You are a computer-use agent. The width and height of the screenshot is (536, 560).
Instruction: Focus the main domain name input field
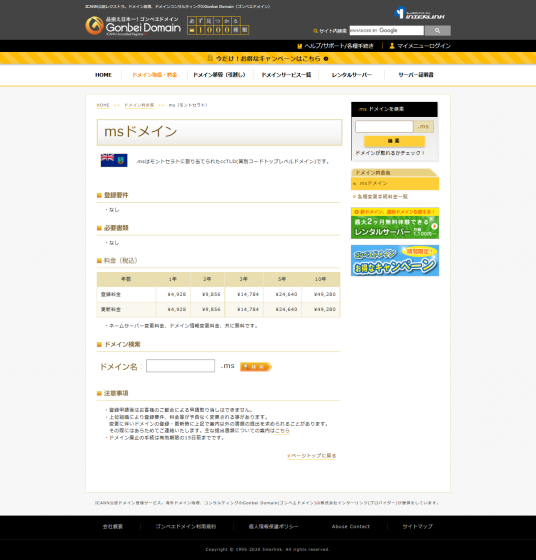(180, 366)
